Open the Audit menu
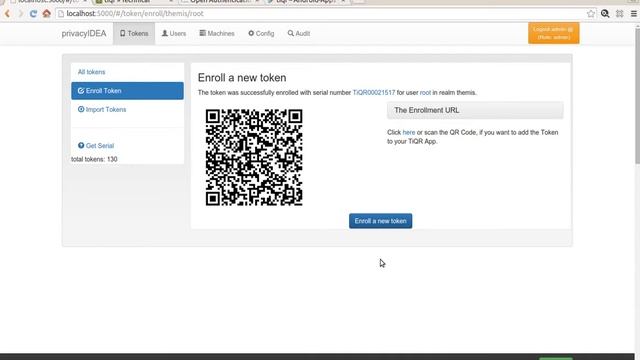Image resolution: width=640 pixels, height=360 pixels. point(299,33)
